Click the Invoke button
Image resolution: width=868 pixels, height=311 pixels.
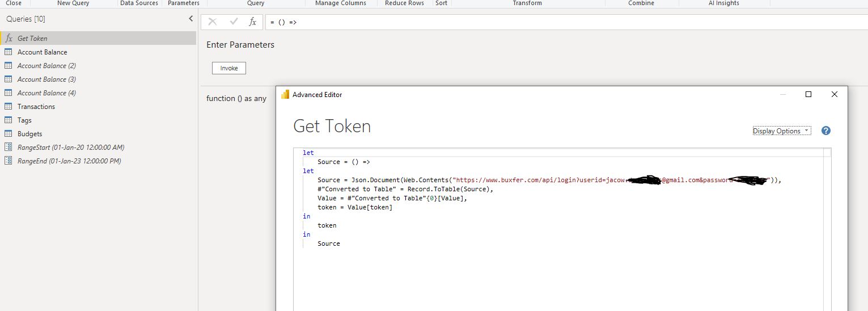[x=229, y=68]
